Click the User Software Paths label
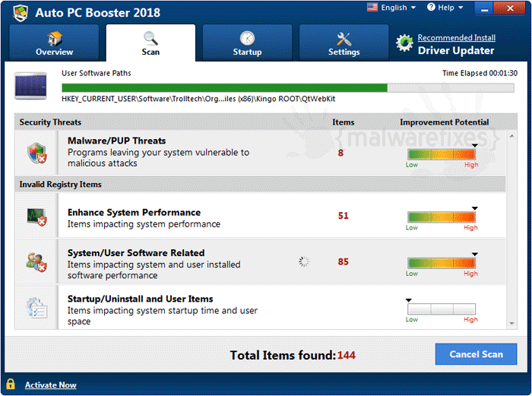The width and height of the screenshot is (532, 396). click(x=97, y=73)
